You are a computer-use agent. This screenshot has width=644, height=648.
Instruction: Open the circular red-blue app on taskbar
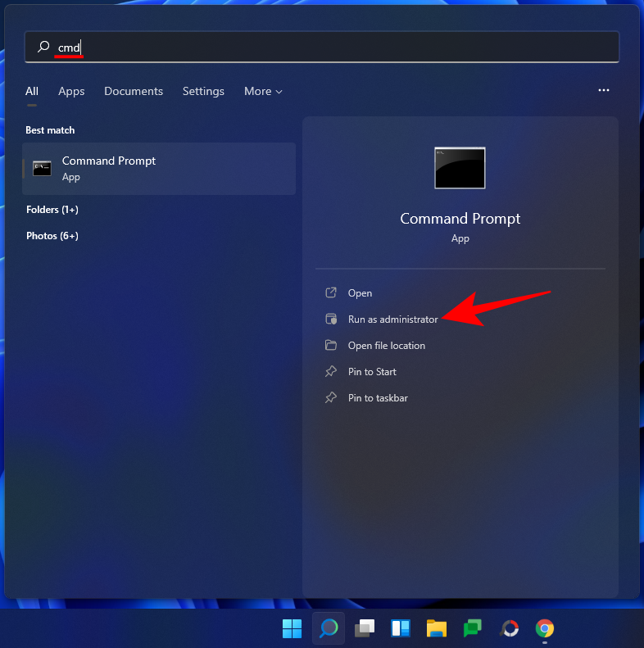pyautogui.click(x=509, y=628)
